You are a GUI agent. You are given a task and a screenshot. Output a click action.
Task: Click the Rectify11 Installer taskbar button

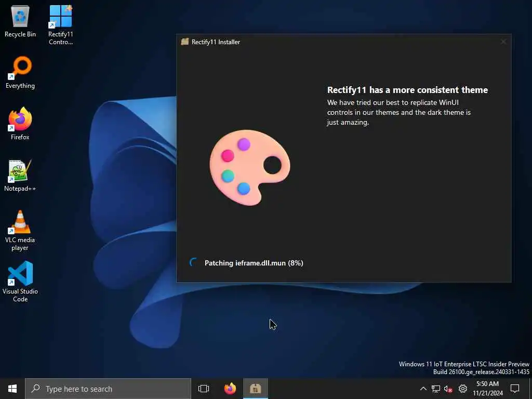tap(256, 389)
